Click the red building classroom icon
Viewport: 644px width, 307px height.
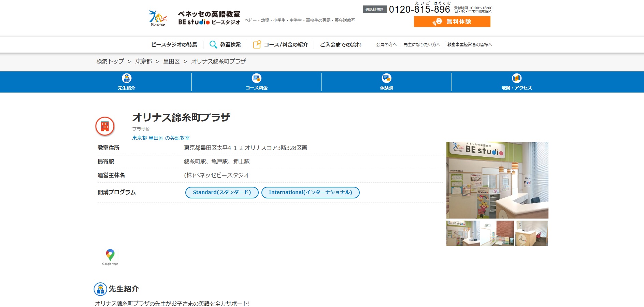pyautogui.click(x=105, y=126)
